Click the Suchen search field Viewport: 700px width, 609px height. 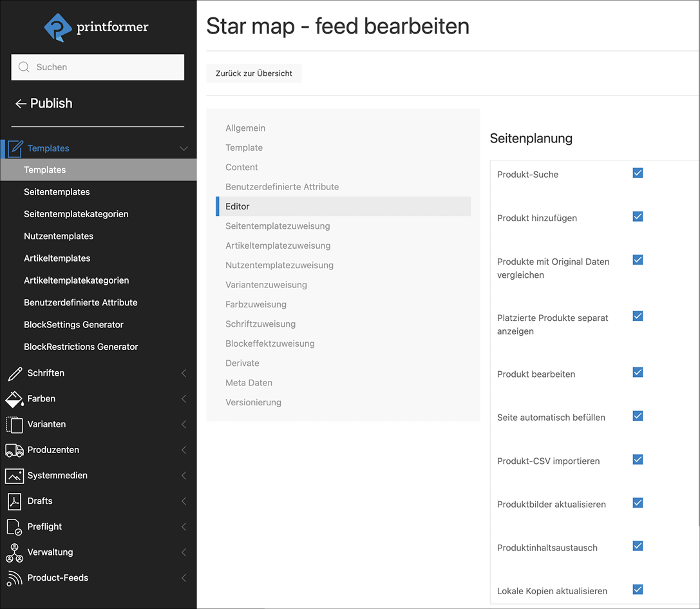pos(98,67)
